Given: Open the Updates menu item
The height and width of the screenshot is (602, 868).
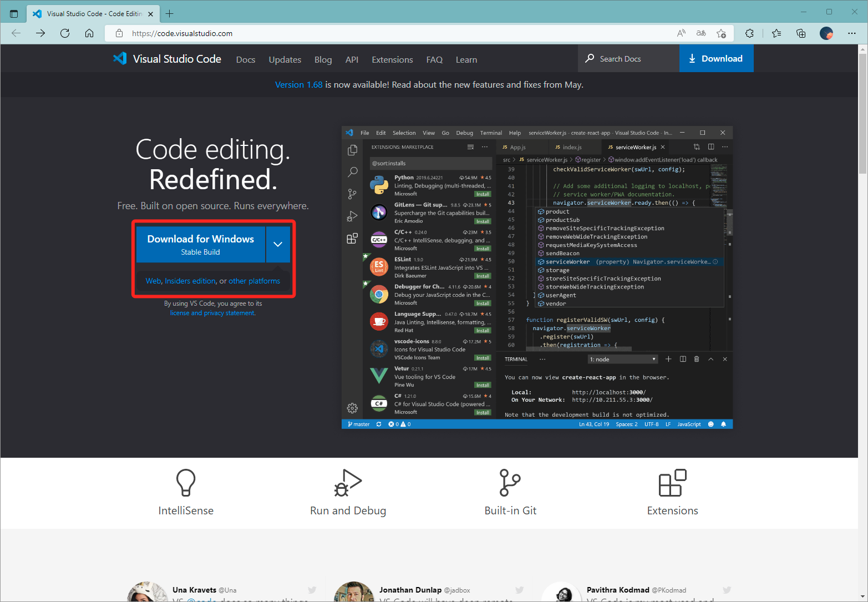Looking at the screenshot, I should click(285, 59).
